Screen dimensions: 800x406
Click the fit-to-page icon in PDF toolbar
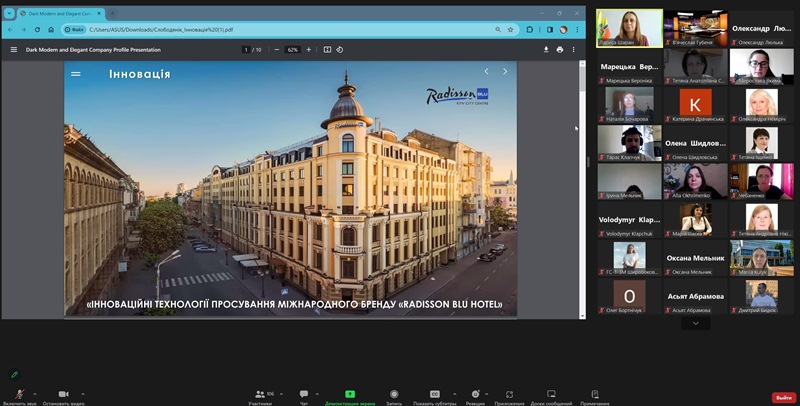coord(326,49)
